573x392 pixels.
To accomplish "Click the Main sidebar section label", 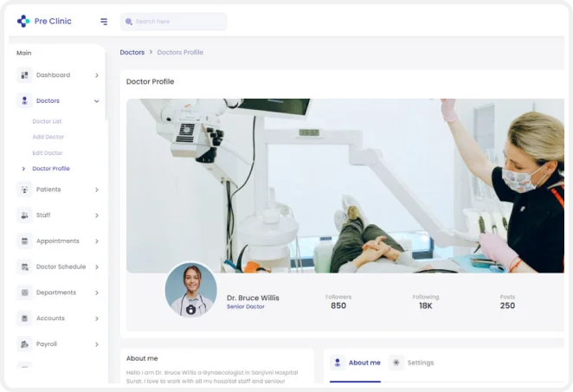I will 23,53.
